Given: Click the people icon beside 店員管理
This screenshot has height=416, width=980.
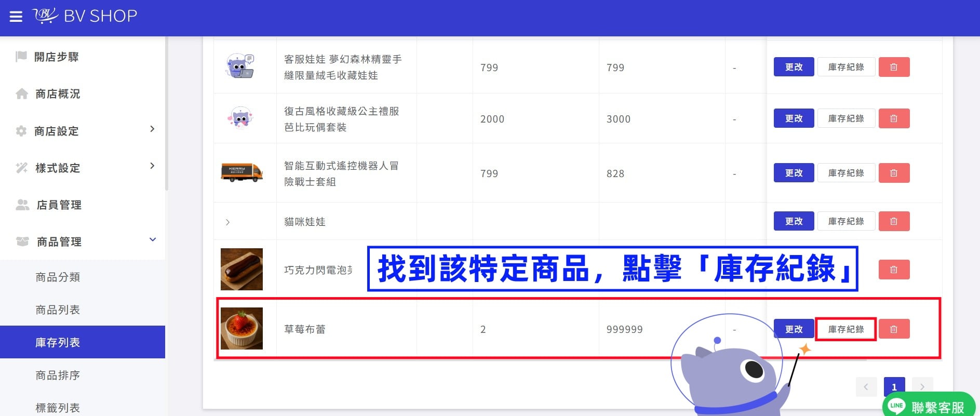Looking at the screenshot, I should pyautogui.click(x=22, y=205).
